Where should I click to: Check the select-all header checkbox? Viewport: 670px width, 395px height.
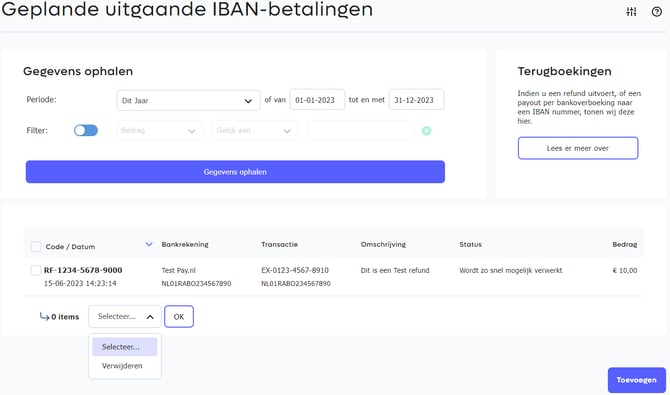point(36,247)
